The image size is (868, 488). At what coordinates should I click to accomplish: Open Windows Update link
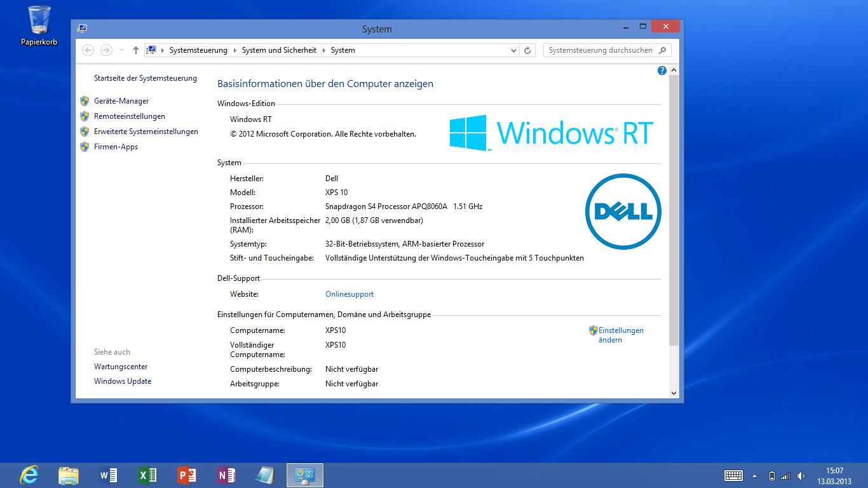tap(123, 381)
